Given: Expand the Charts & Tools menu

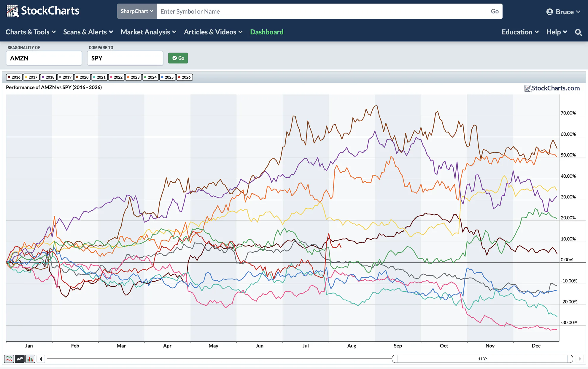Looking at the screenshot, I should [x=31, y=32].
